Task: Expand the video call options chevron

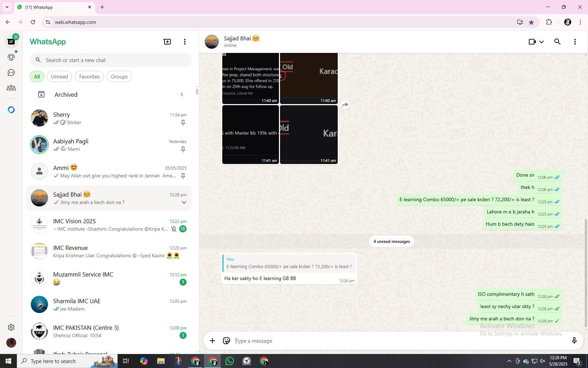Action: 541,42
